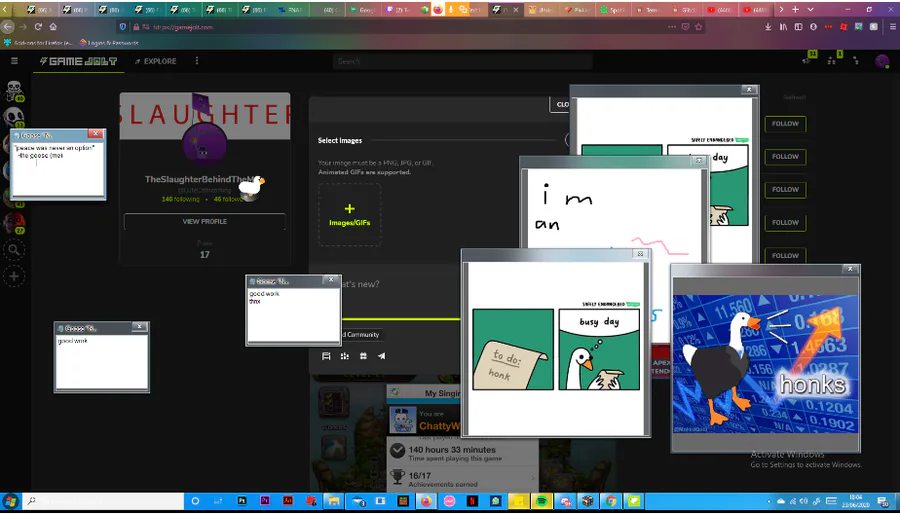900x514 pixels.
Task: Click the add community plus icon
Action: pos(14,277)
